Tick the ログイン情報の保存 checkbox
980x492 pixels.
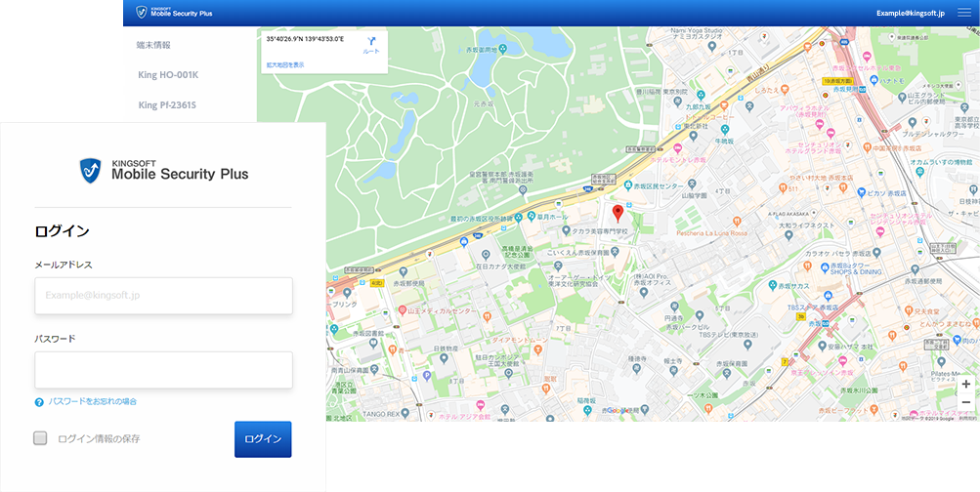[x=41, y=438]
